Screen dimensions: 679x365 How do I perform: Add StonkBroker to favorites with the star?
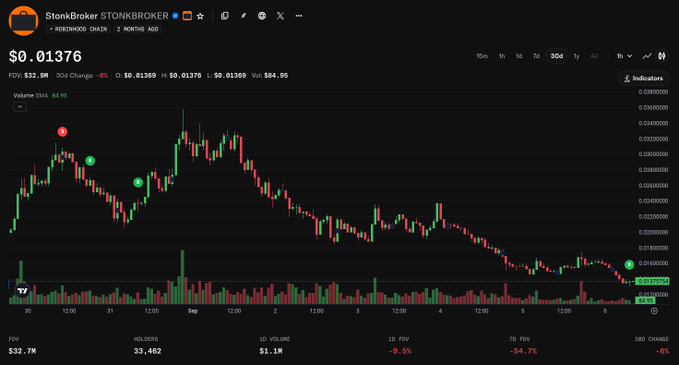(200, 16)
